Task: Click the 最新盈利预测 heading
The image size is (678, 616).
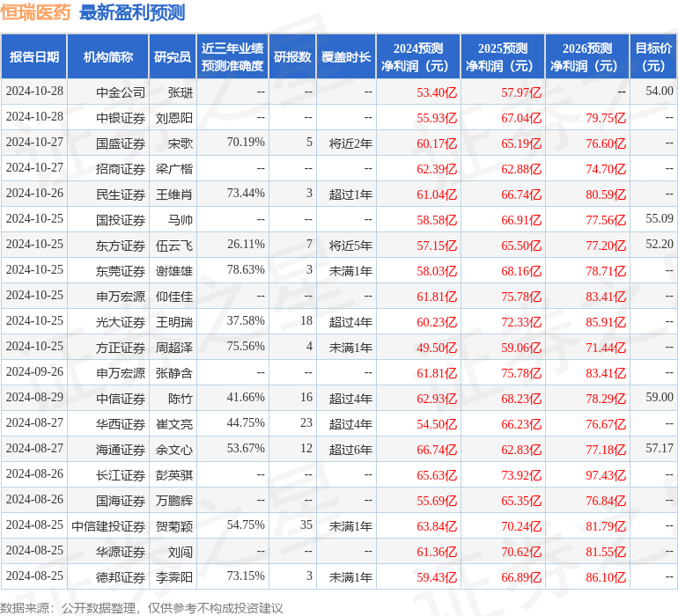Action: coord(132,12)
